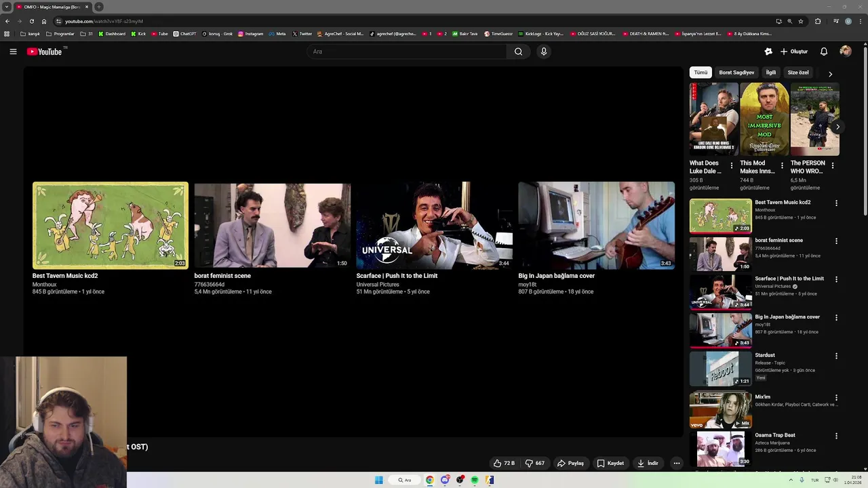Click the Windows taskbar search box

pos(405,480)
